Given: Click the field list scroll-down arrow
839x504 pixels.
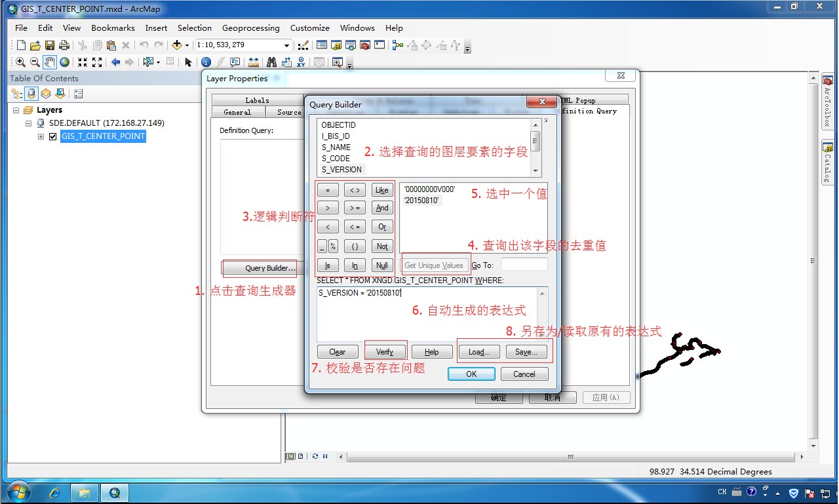Looking at the screenshot, I should (536, 170).
